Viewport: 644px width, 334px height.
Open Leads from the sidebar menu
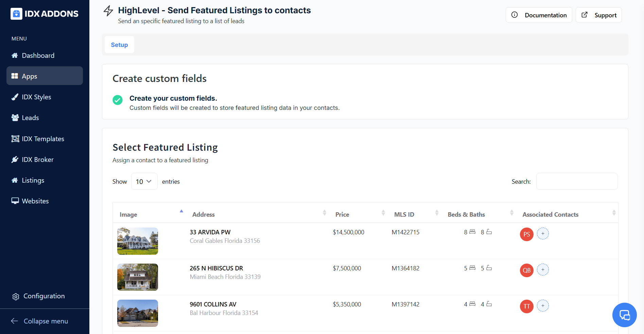(x=30, y=118)
